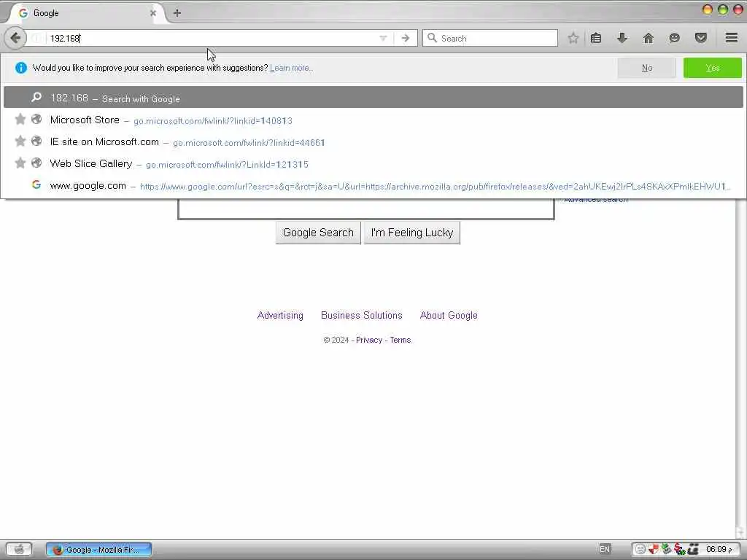Image resolution: width=747 pixels, height=560 pixels.
Task: Open About Google link
Action: [449, 315]
